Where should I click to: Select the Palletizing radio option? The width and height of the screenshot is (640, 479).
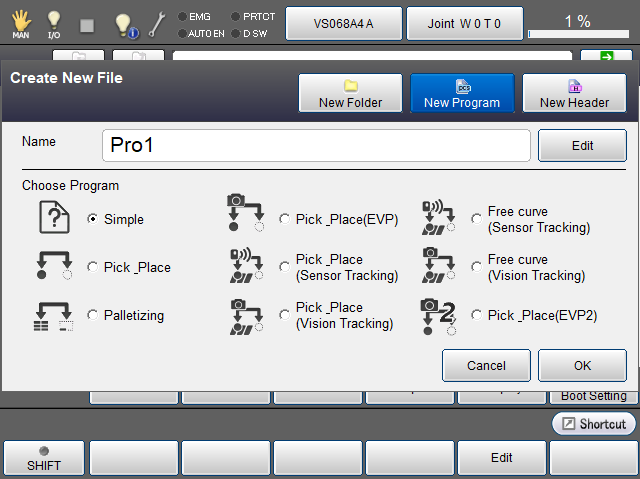93,316
